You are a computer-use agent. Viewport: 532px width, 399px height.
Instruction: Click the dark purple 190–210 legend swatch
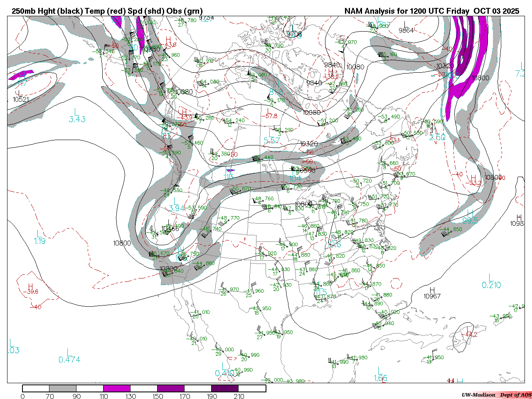click(225, 388)
